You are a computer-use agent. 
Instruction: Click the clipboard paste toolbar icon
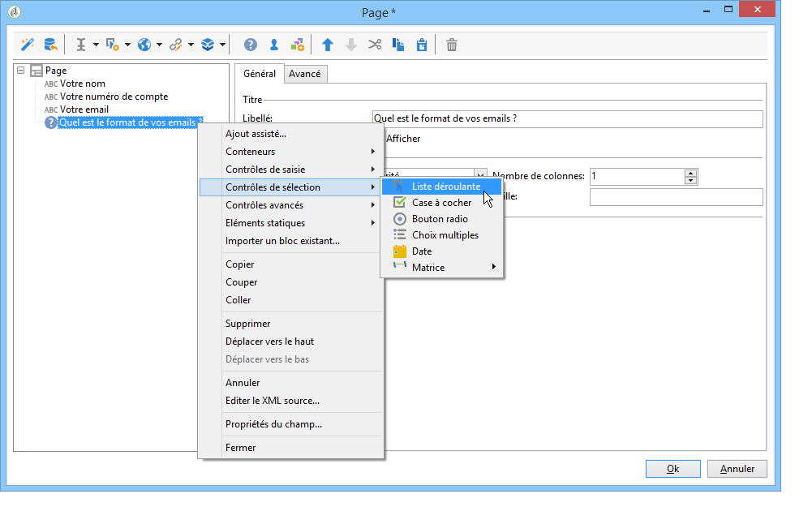(x=422, y=45)
